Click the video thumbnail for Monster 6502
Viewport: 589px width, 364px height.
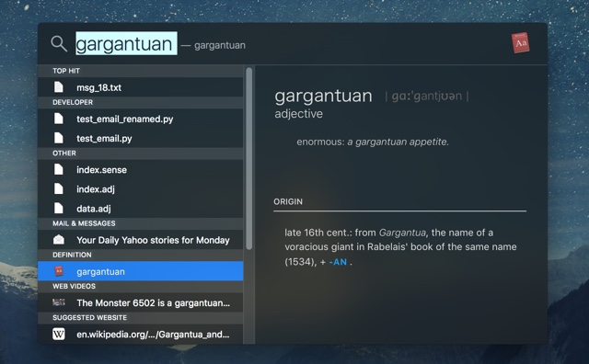(x=59, y=302)
